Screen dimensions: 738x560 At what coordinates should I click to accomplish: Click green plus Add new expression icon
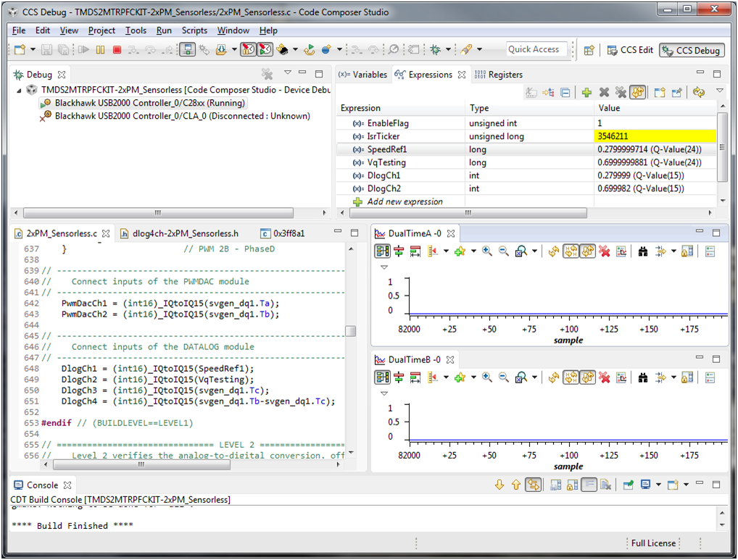(586, 93)
